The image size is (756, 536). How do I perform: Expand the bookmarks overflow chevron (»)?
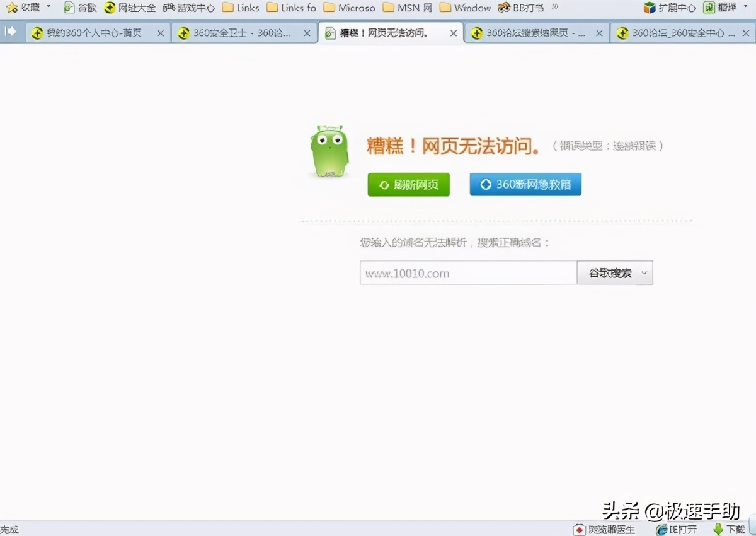556,8
